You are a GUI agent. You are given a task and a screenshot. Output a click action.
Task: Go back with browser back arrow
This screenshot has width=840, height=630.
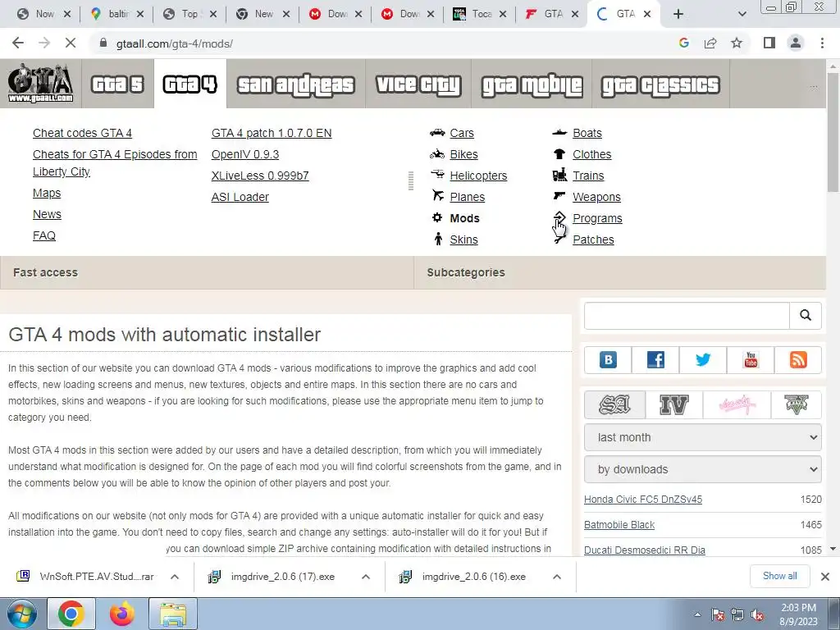point(18,43)
